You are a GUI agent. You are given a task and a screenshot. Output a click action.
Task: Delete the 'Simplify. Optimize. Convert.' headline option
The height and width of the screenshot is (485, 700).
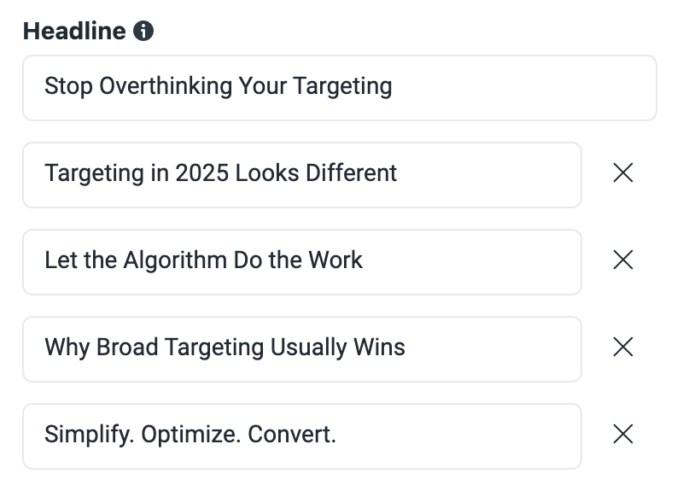pyautogui.click(x=623, y=434)
